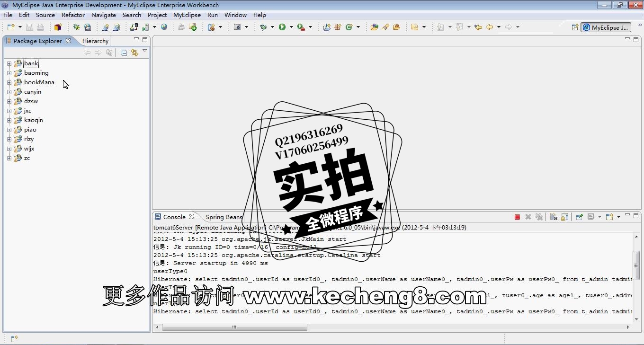Minimize the Package Explorer panel

click(136, 39)
